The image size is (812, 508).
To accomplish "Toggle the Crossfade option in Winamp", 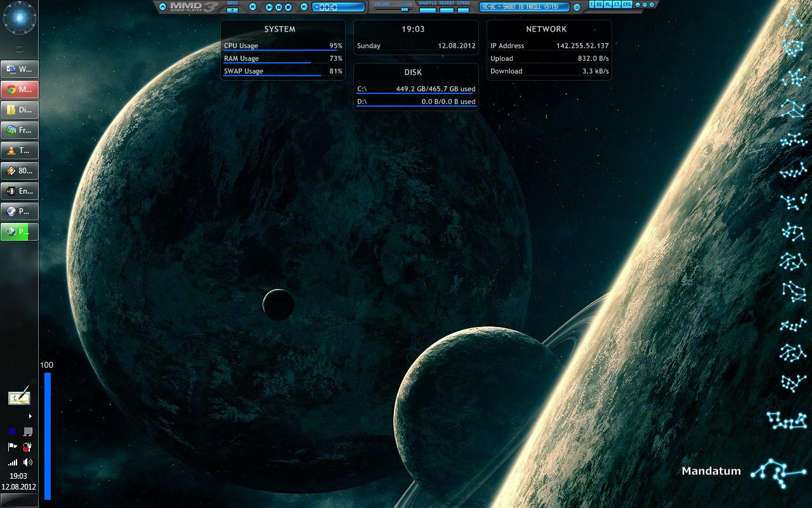I will click(x=464, y=10).
